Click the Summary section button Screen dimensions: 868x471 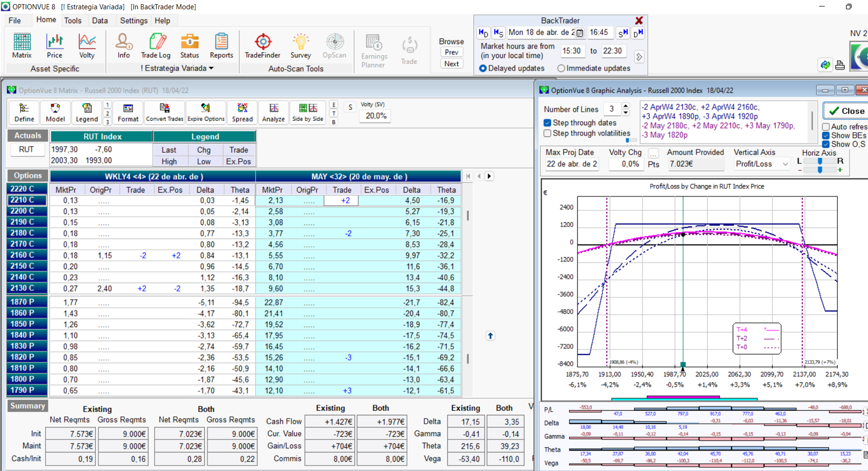tap(28, 406)
